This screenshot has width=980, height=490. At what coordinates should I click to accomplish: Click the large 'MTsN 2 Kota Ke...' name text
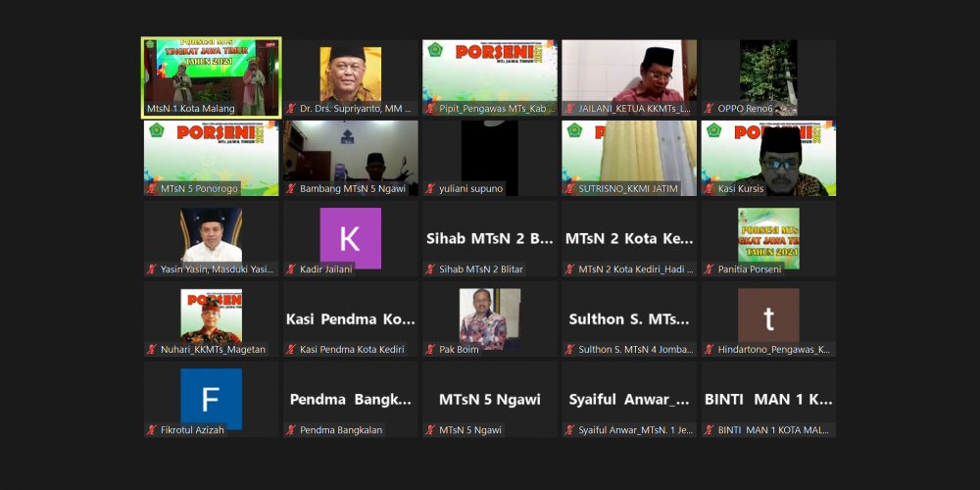click(629, 239)
